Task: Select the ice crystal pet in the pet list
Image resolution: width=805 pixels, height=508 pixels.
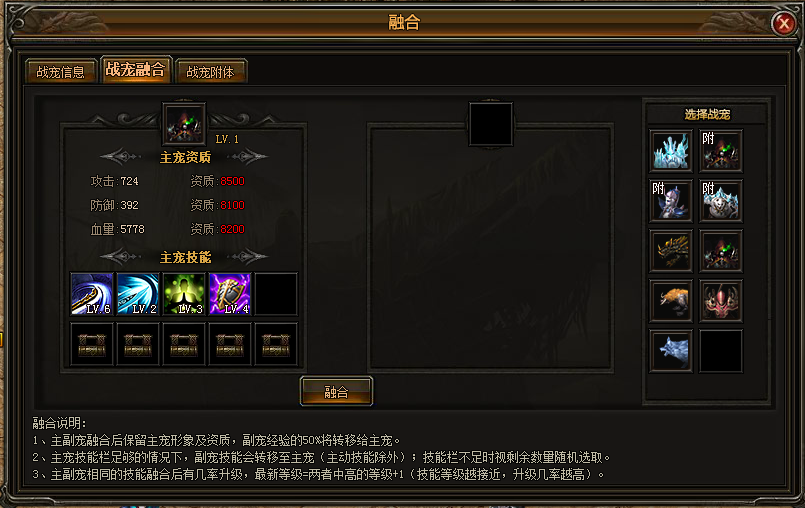Action: (670, 150)
